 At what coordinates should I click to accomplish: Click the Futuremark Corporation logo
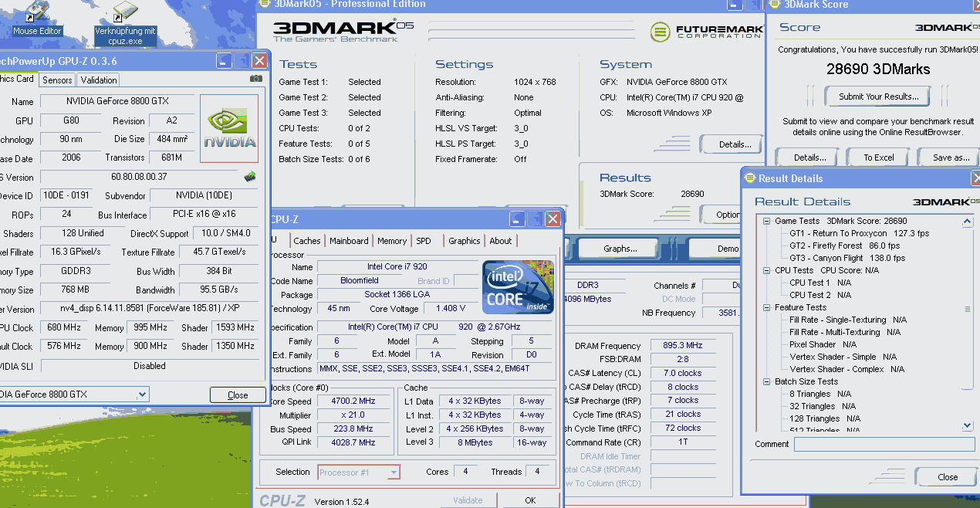point(706,32)
